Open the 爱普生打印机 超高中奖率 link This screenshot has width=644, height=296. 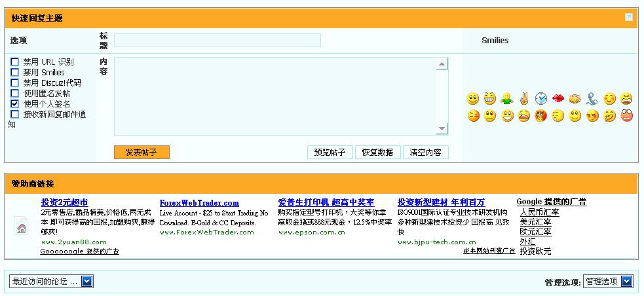(x=326, y=202)
